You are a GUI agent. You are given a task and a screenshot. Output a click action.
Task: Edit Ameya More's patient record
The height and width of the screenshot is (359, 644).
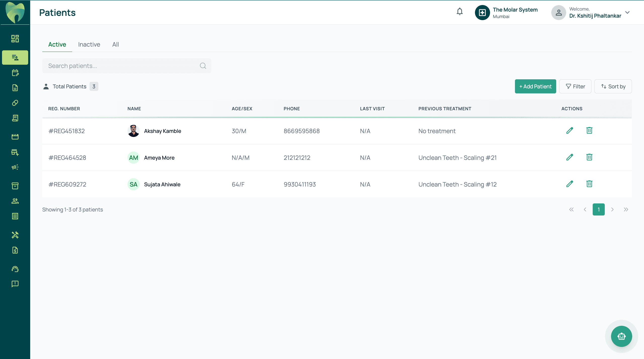(x=570, y=157)
